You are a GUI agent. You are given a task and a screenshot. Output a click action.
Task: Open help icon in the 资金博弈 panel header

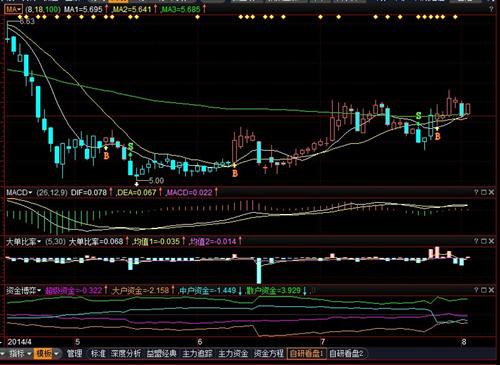click(x=476, y=290)
